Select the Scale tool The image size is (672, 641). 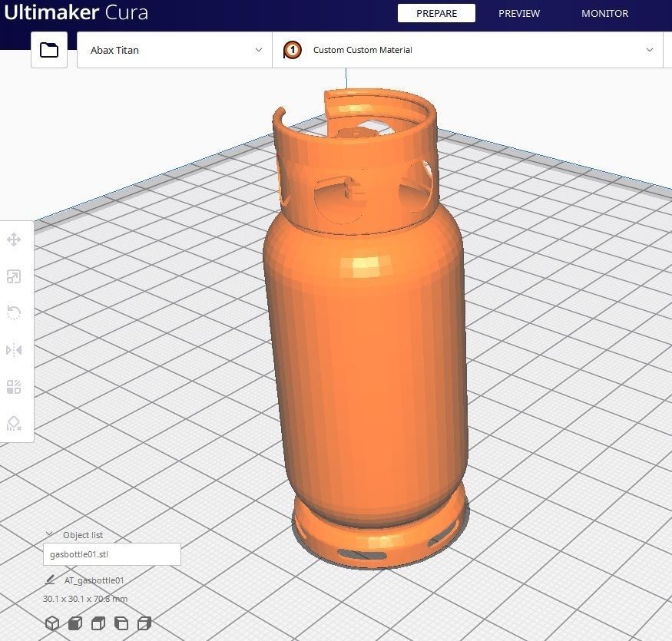[14, 276]
